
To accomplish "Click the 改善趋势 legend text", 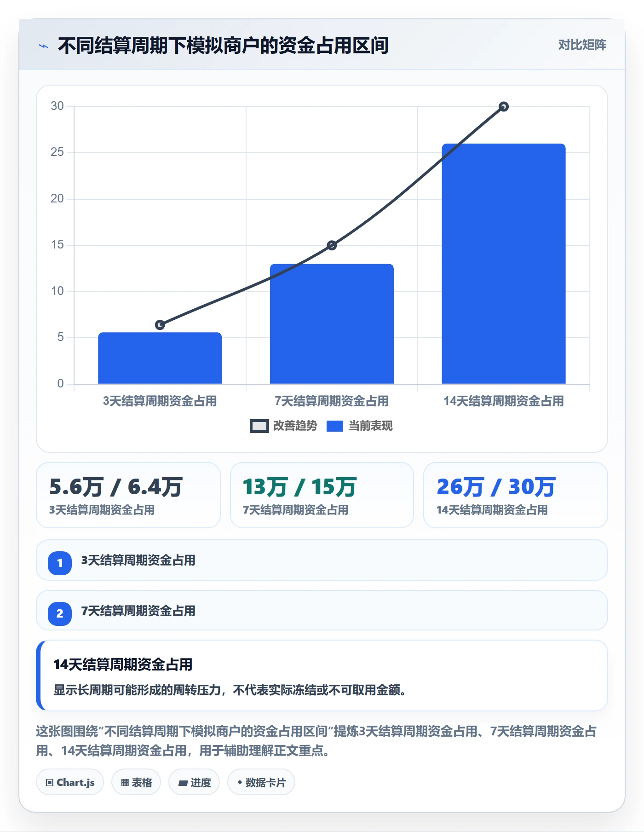I will (295, 426).
